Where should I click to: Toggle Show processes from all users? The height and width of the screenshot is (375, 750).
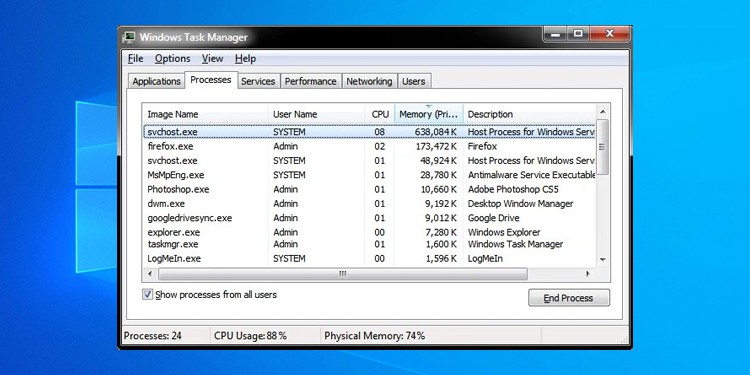click(x=148, y=295)
